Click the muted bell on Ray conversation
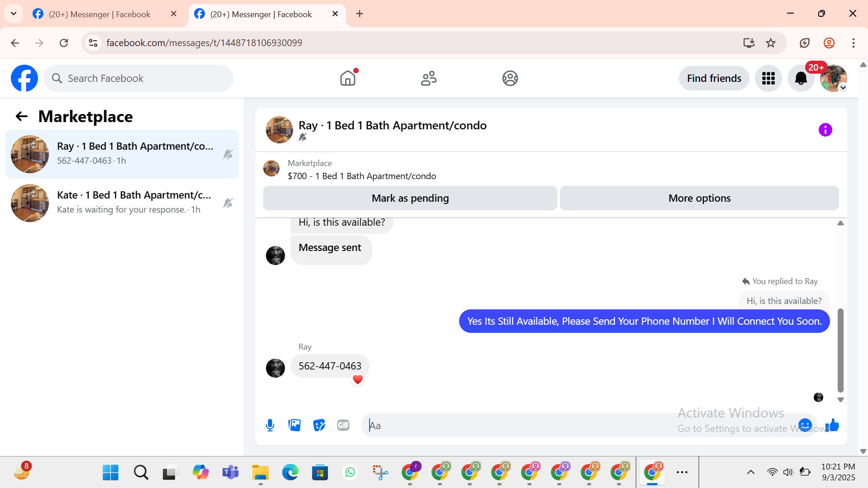This screenshot has height=488, width=868. coord(228,154)
